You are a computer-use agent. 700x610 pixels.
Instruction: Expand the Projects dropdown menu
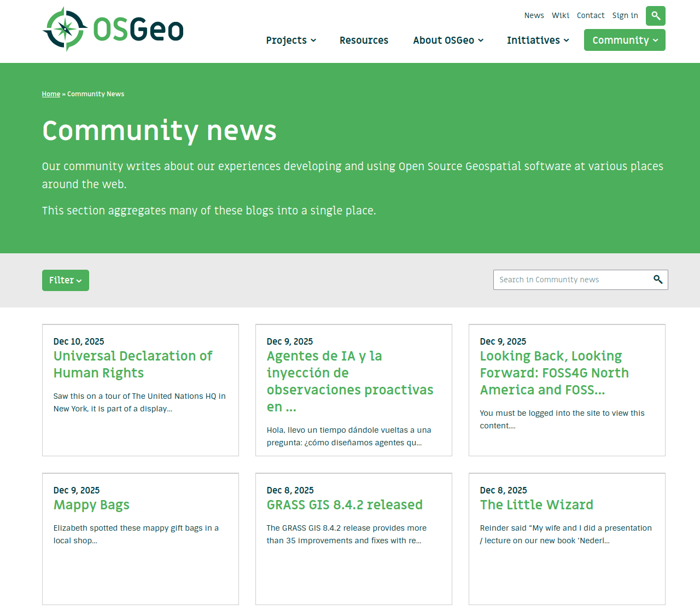[291, 40]
